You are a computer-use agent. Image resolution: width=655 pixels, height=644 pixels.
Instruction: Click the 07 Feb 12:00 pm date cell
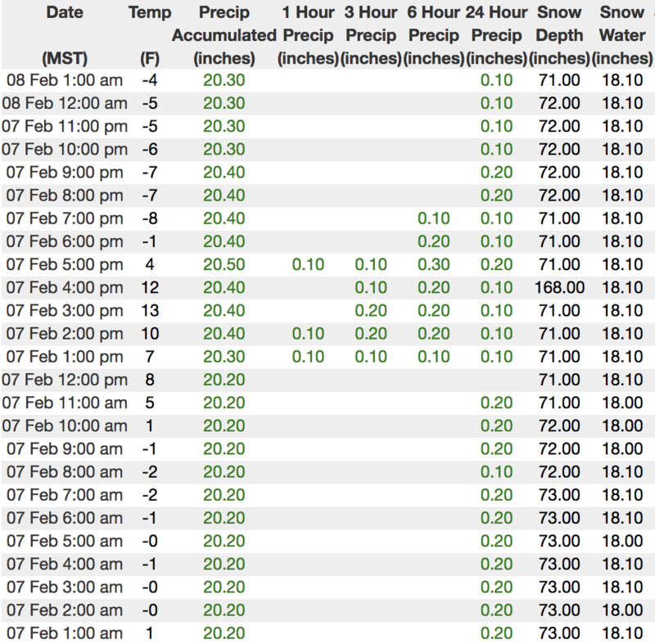click(x=65, y=380)
